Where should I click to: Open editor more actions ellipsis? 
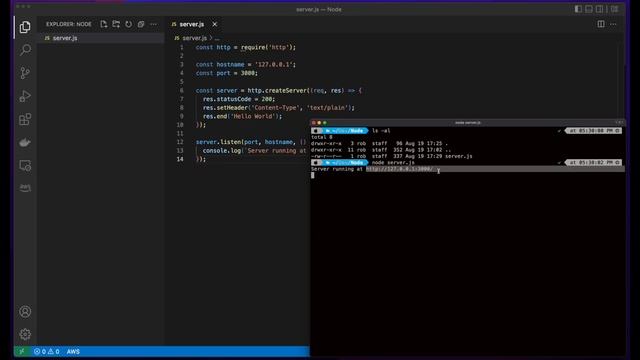point(613,24)
